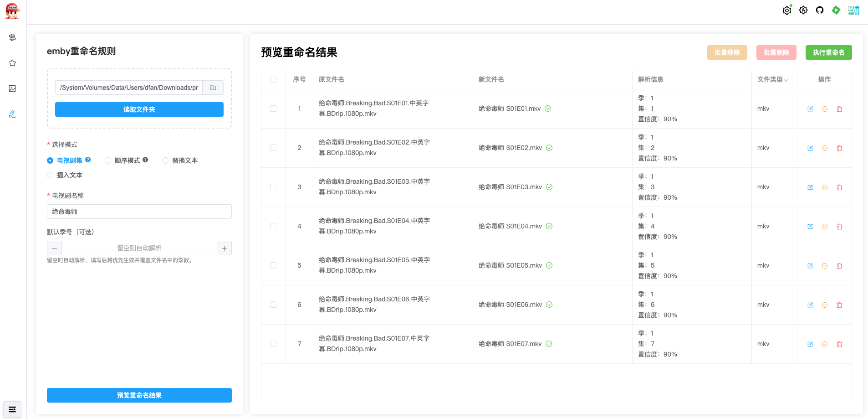
Task: Delete row 2 S01E02 with trash icon
Action: [x=839, y=148]
